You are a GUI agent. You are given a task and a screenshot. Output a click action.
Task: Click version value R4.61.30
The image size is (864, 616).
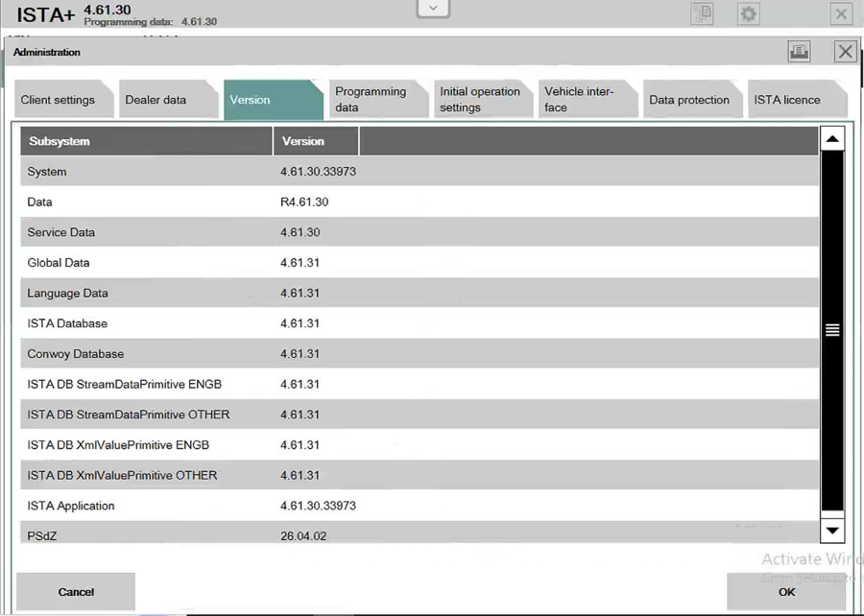click(x=304, y=202)
